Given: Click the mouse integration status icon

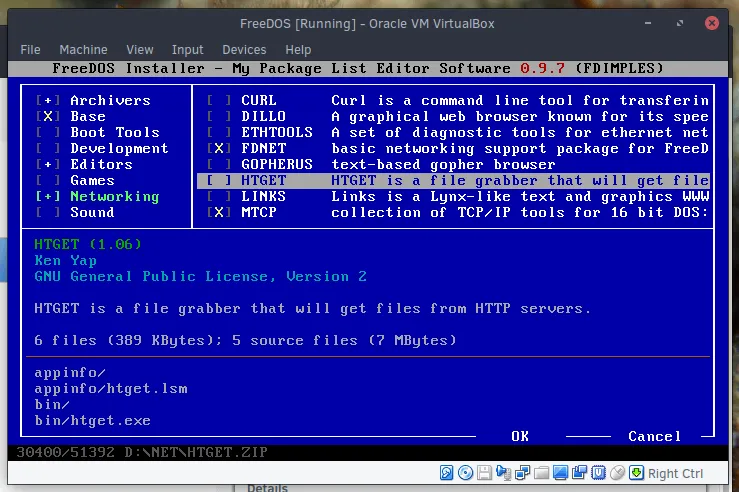Looking at the screenshot, I should pos(617,473).
